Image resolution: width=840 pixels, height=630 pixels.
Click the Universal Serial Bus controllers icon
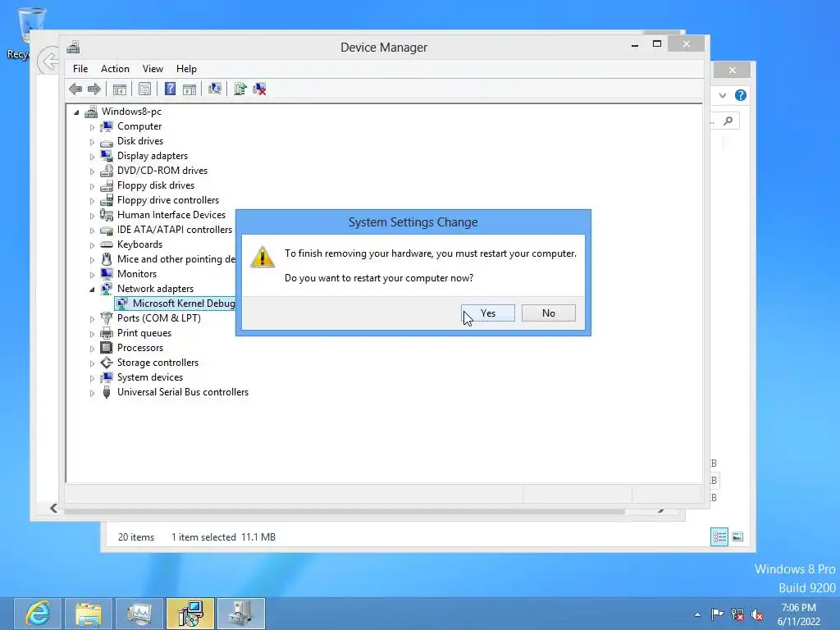pos(107,392)
